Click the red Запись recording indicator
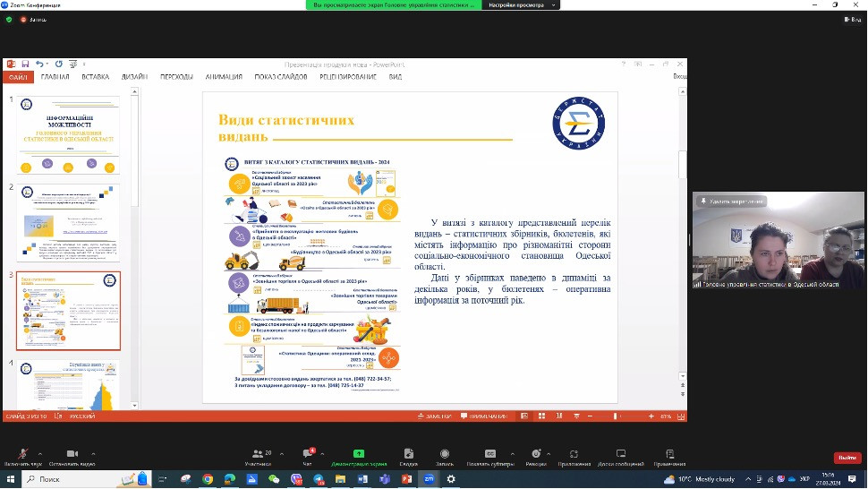Viewport: 868px width, 489px height. pyautogui.click(x=33, y=20)
